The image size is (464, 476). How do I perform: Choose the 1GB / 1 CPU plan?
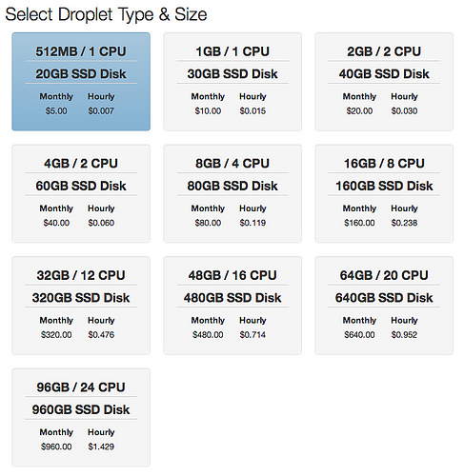pos(232,82)
